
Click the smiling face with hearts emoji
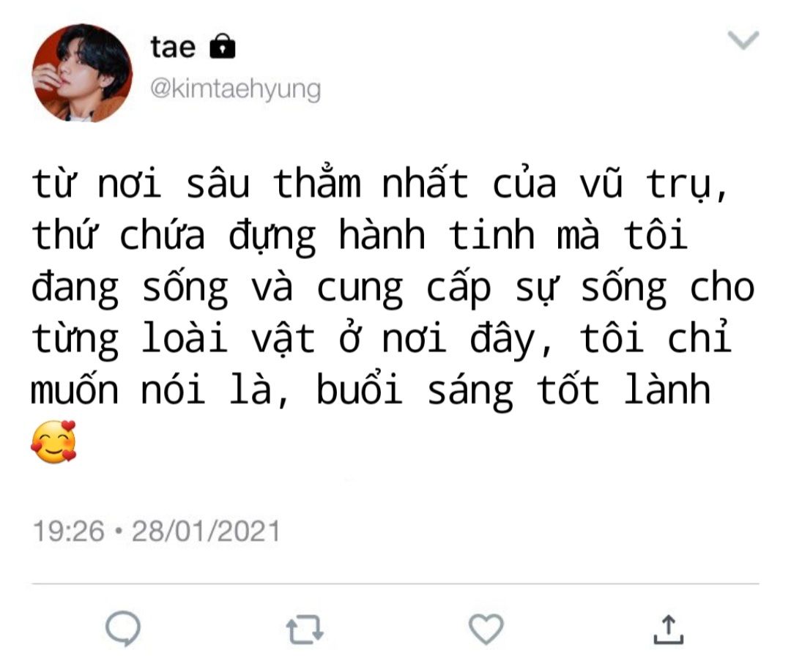tap(53, 442)
